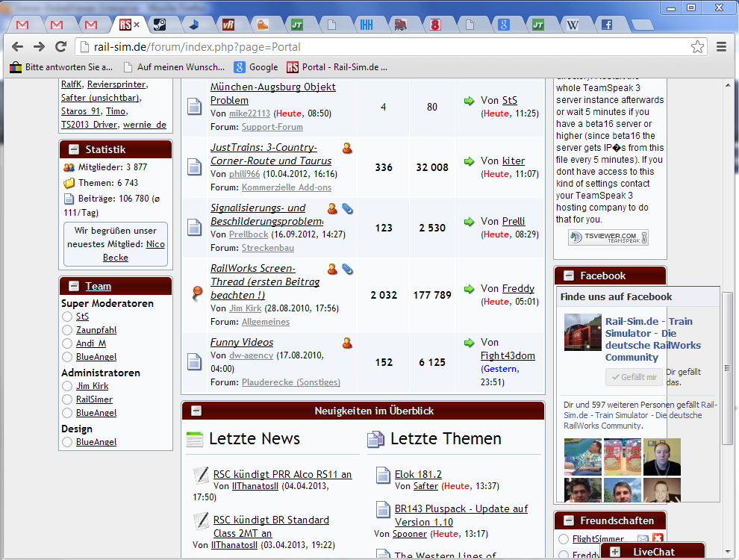Switch to the Facebook tab
Screen dimensions: 739x560
pyautogui.click(x=607, y=25)
